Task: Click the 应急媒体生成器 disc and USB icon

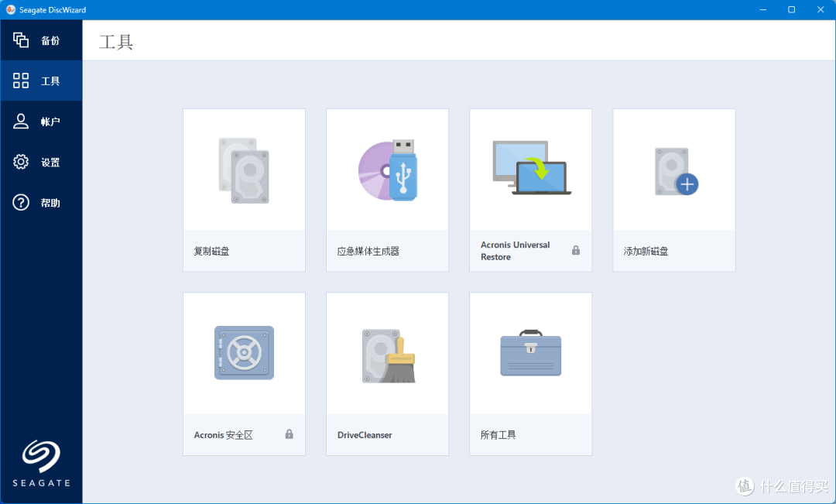Action: pyautogui.click(x=388, y=170)
